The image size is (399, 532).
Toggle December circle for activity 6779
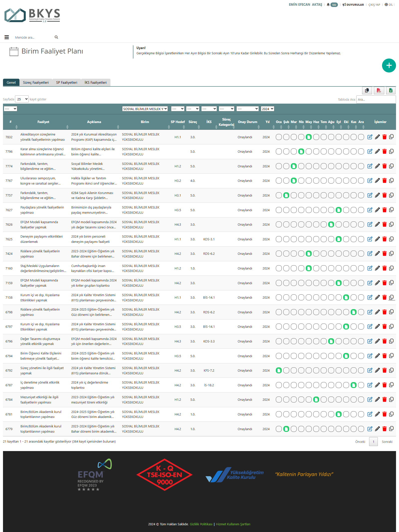(x=361, y=429)
